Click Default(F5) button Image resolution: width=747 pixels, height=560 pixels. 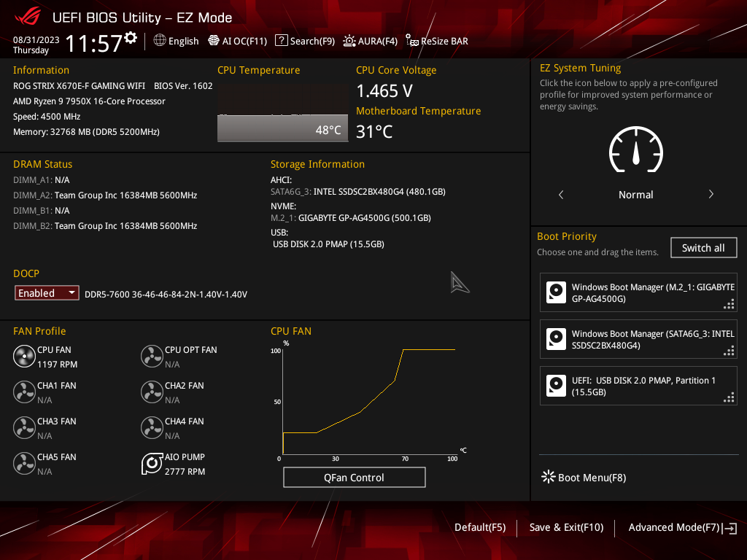(x=480, y=527)
